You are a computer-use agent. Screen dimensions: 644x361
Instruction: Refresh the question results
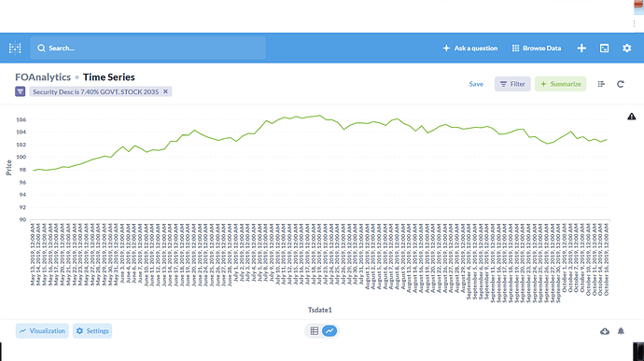pos(621,84)
